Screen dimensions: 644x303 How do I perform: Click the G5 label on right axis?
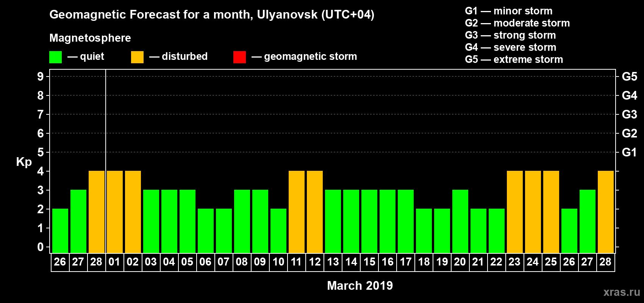(630, 77)
